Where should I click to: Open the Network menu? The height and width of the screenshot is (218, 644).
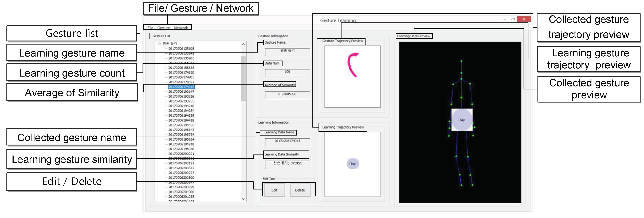(181, 28)
